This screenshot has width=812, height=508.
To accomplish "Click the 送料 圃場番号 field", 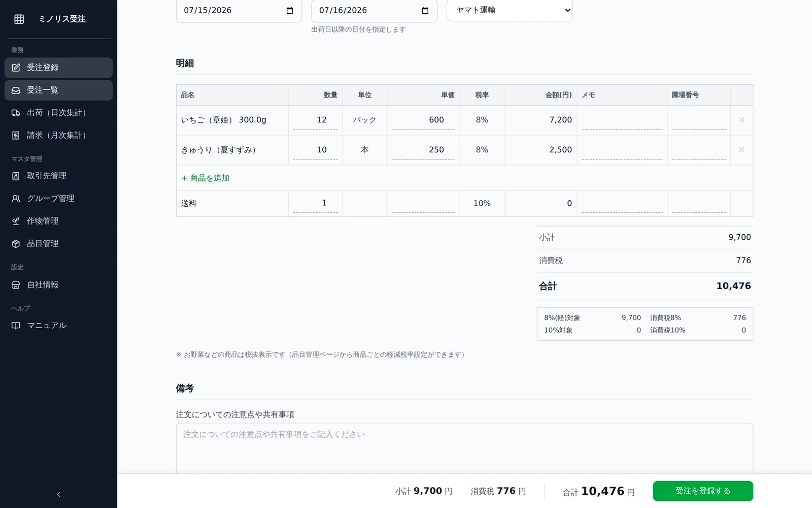I will point(699,203).
